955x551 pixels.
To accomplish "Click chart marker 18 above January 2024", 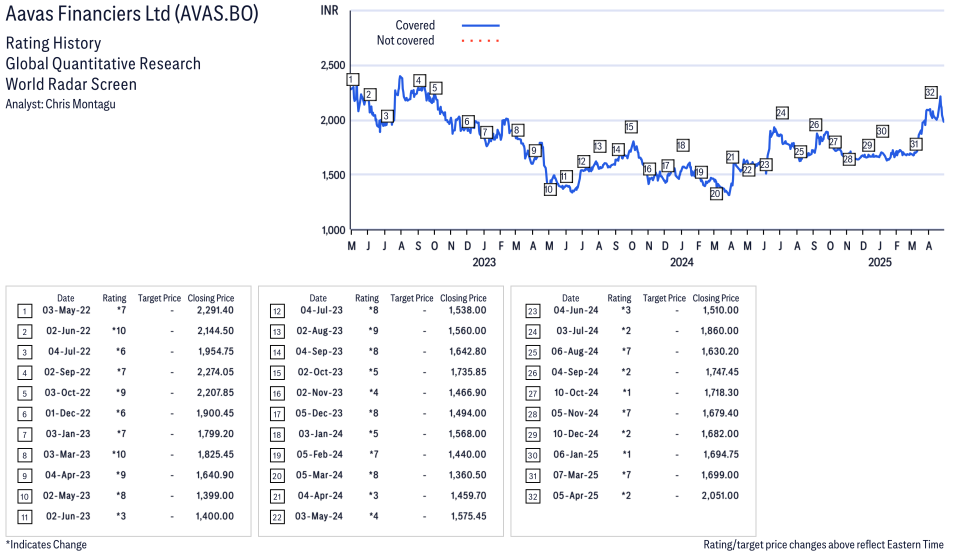I will point(682,146).
